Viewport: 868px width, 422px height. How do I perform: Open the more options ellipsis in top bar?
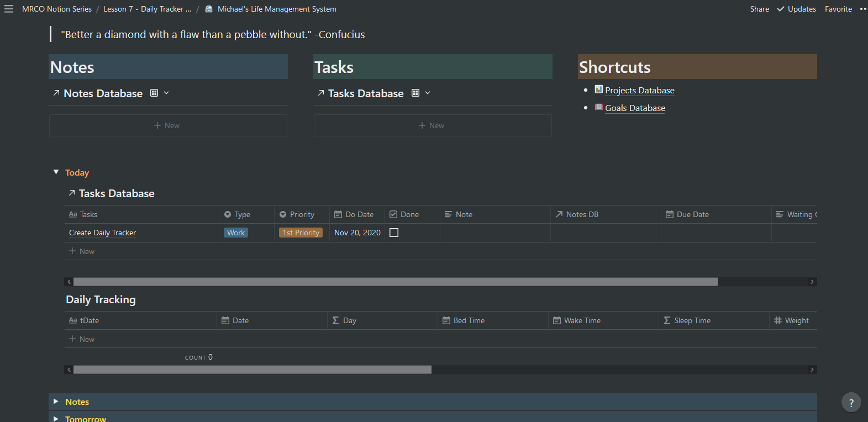[863, 9]
